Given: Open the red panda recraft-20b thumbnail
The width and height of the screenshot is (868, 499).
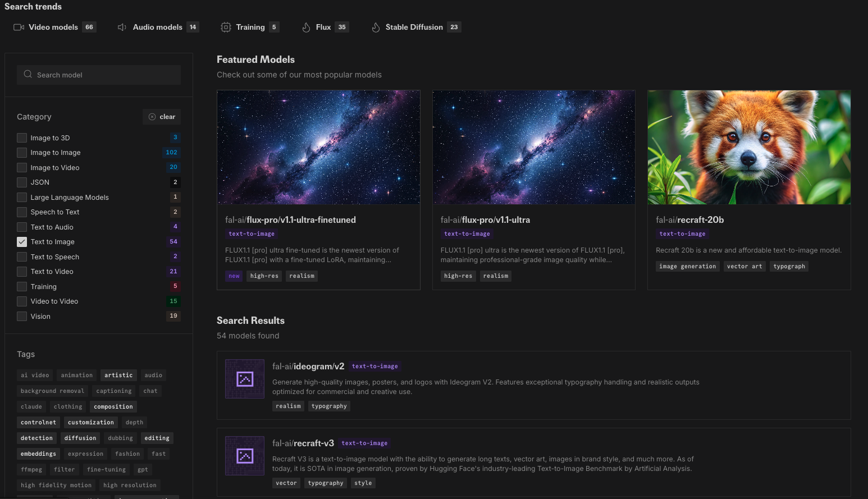Looking at the screenshot, I should coord(749,147).
